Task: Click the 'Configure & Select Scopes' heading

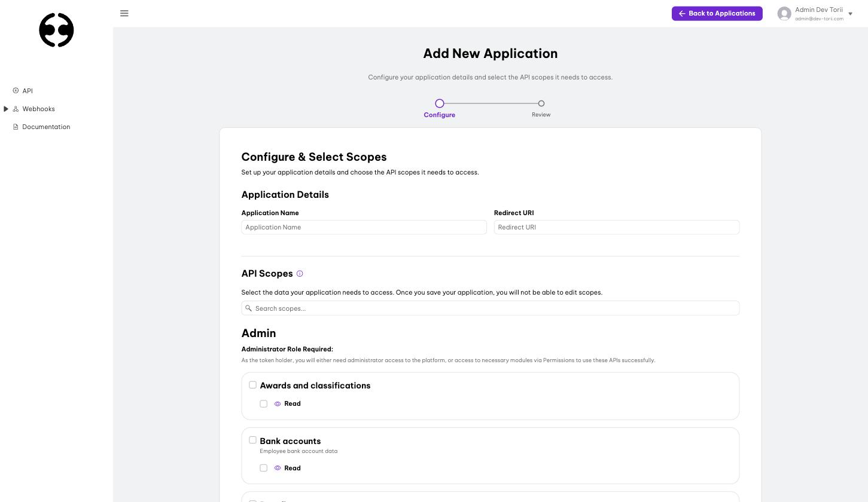Action: (x=314, y=157)
